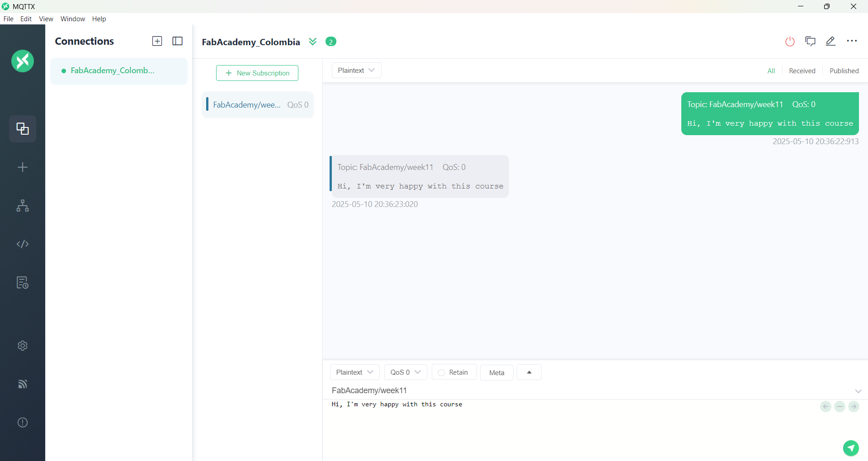Viewport: 868px width, 461px height.
Task: Open the three-dots more options menu
Action: point(852,41)
